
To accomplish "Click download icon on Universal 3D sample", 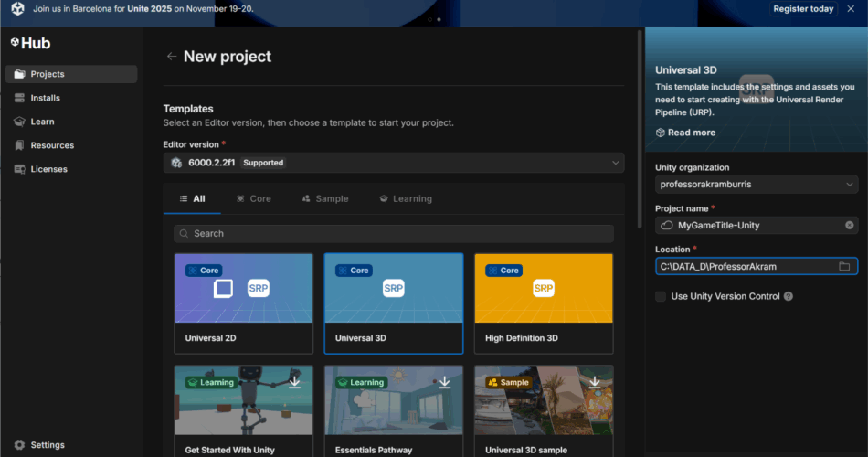I will (595, 382).
